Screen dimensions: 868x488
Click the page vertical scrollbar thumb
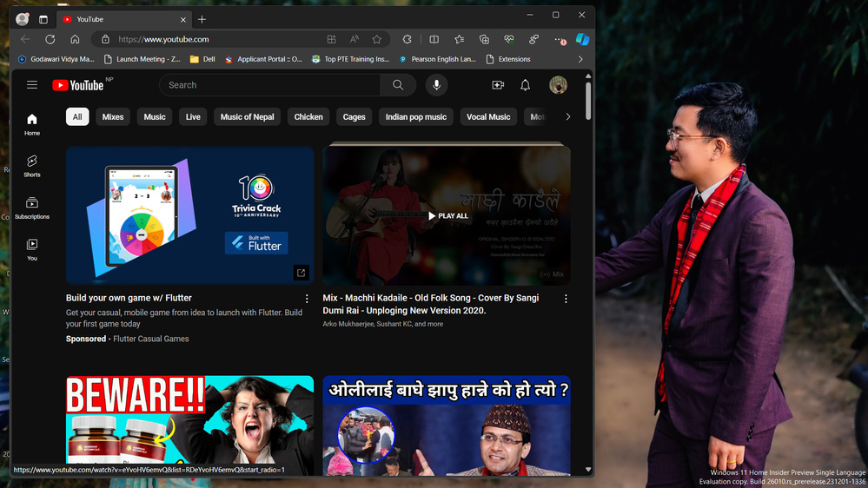coord(588,101)
